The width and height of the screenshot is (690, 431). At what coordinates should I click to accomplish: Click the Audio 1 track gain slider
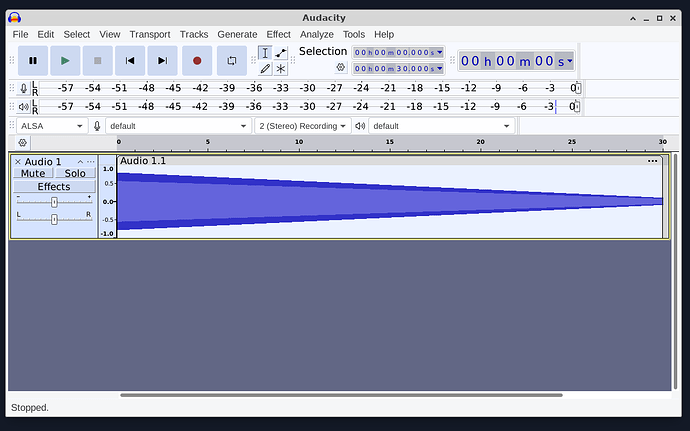coord(54,202)
